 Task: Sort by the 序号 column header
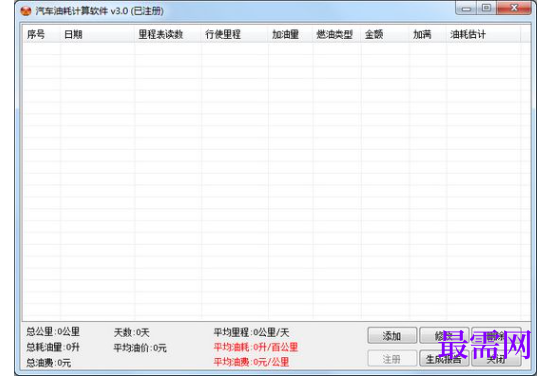click(42, 34)
